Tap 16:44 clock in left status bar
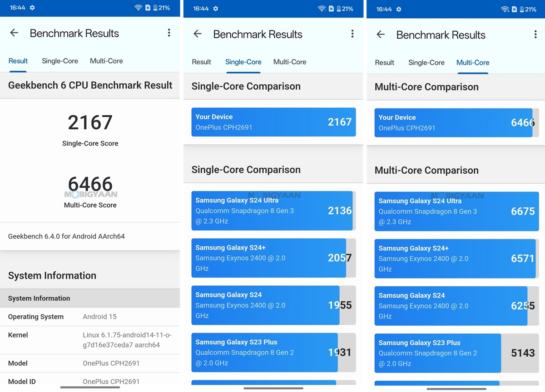This screenshot has height=392, width=545. click(x=18, y=8)
